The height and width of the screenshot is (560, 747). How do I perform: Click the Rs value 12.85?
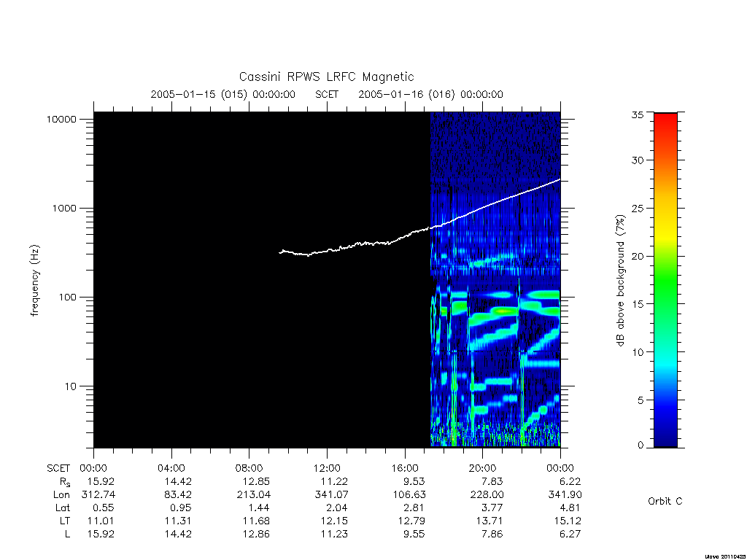256,481
